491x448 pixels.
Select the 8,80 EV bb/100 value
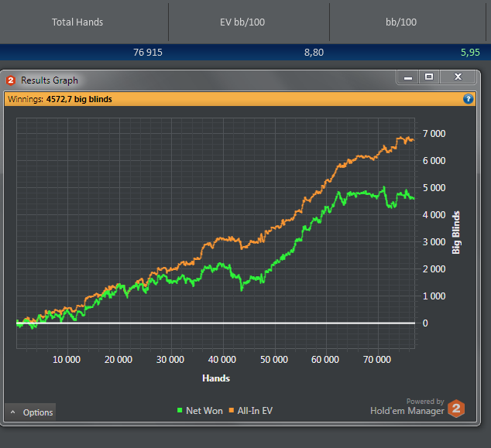click(x=314, y=53)
